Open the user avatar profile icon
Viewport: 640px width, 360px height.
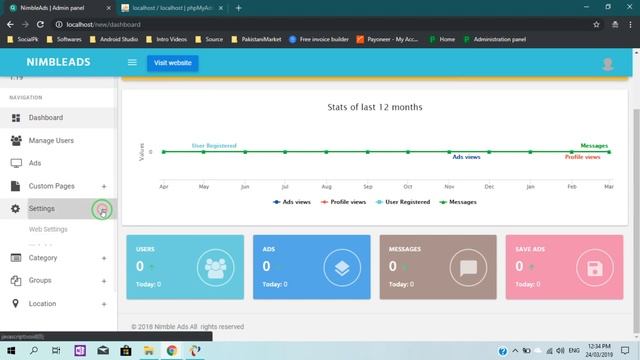click(x=608, y=64)
